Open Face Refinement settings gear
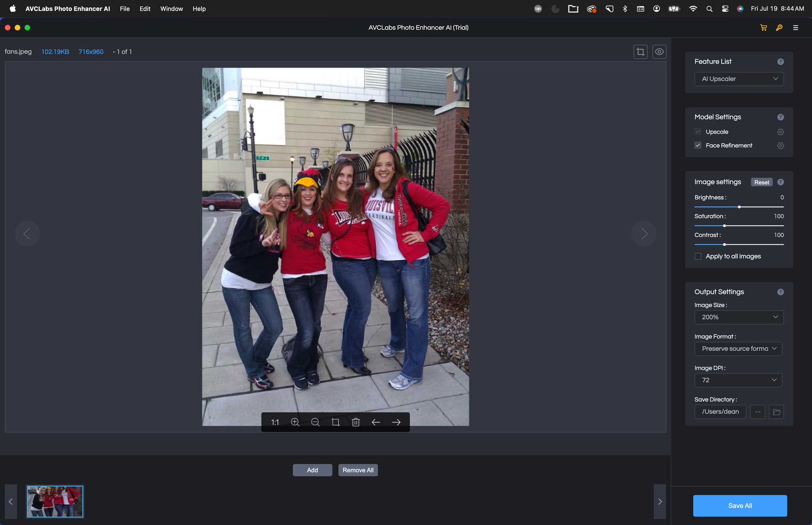812x525 pixels. 780,146
